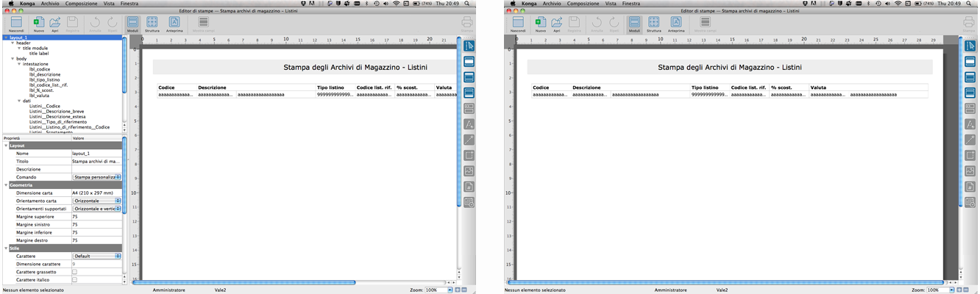Click the Margine superiore value field
Image resolution: width=980 pixels, height=294 pixels.
pyautogui.click(x=96, y=217)
